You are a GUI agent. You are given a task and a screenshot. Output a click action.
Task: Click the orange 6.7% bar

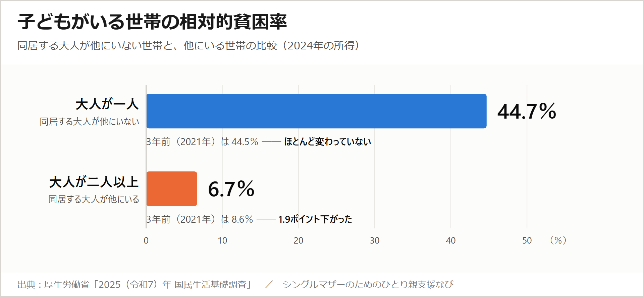(x=172, y=188)
